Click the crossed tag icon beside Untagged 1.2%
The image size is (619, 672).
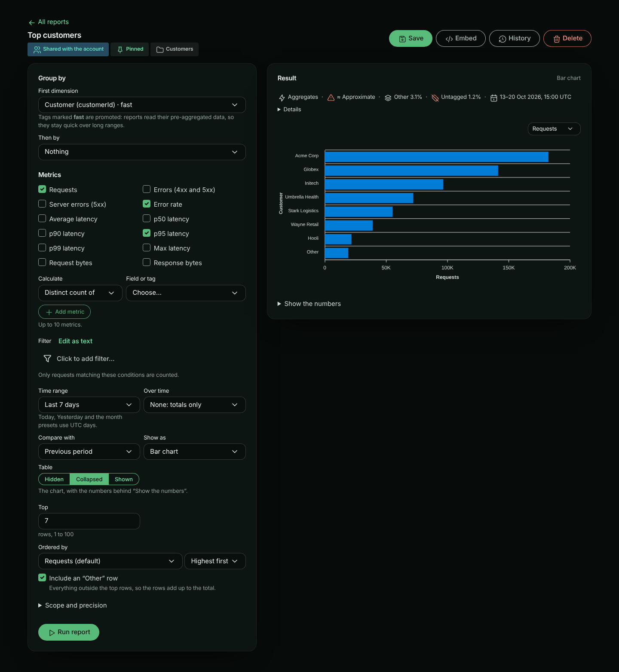pyautogui.click(x=435, y=98)
